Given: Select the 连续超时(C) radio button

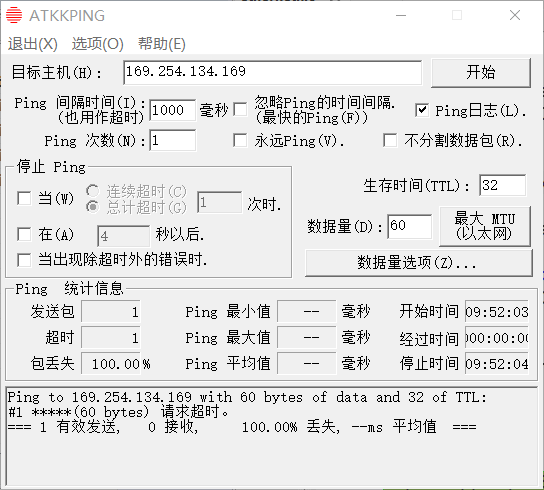Looking at the screenshot, I should (93, 191).
